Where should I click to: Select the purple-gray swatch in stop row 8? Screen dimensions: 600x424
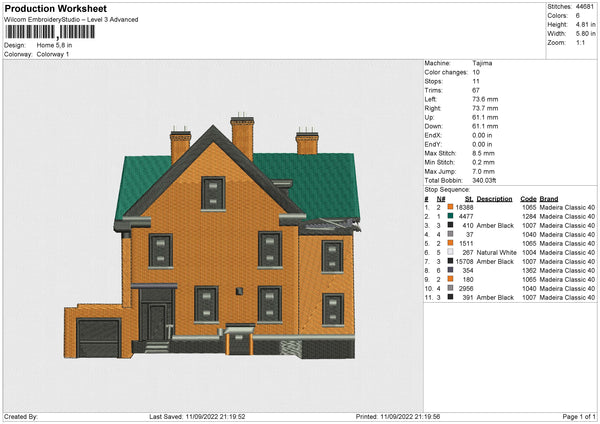[450, 270]
